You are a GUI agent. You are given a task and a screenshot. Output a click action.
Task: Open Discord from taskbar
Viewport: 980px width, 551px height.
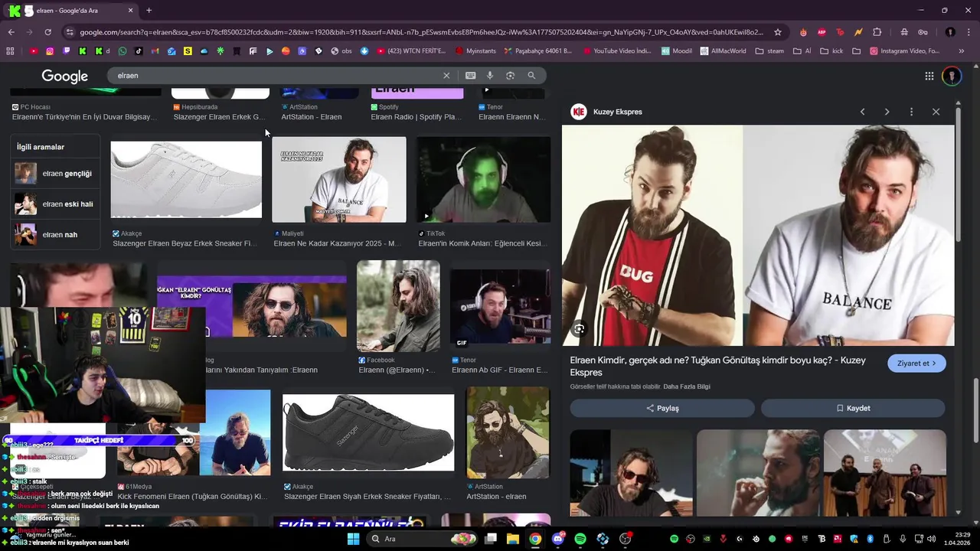pyautogui.click(x=558, y=539)
